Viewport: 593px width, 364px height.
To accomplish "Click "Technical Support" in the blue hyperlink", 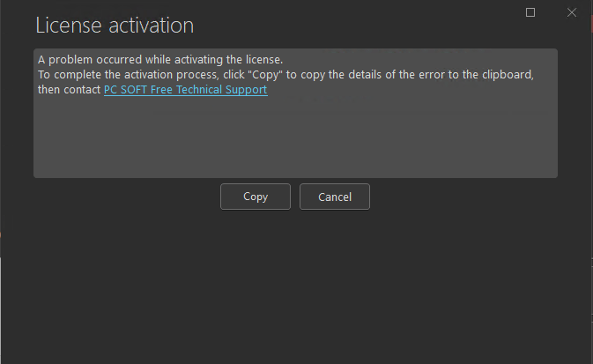I will pos(225,90).
